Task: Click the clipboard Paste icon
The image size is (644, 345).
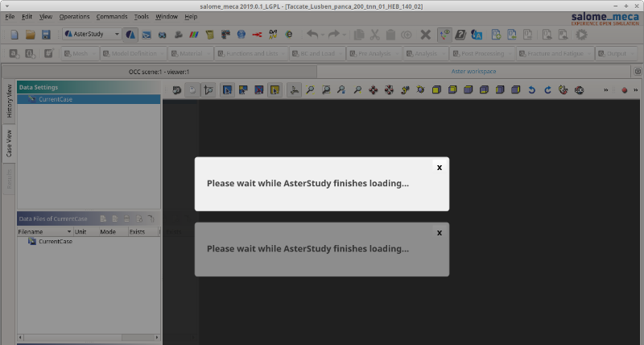Action: [390, 35]
